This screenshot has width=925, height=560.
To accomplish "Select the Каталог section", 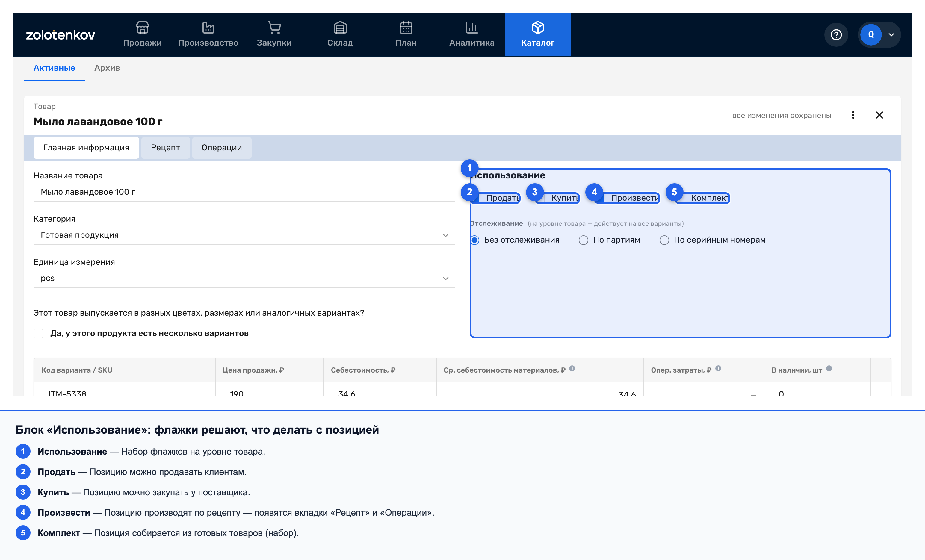I will (538, 34).
